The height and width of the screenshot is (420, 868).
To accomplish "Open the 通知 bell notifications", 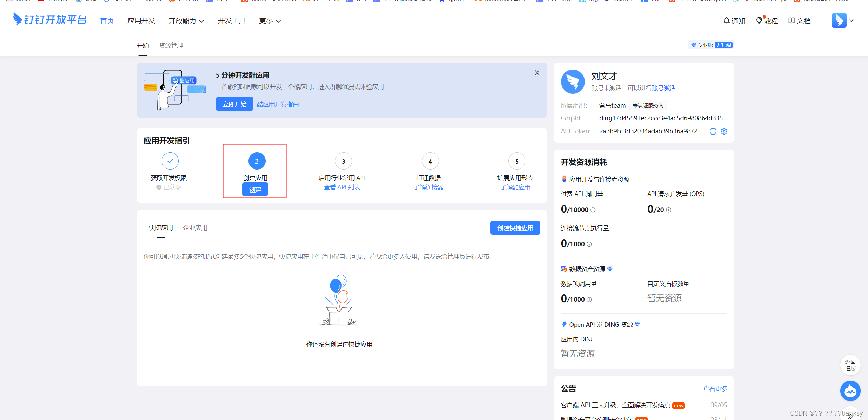I will coord(734,21).
